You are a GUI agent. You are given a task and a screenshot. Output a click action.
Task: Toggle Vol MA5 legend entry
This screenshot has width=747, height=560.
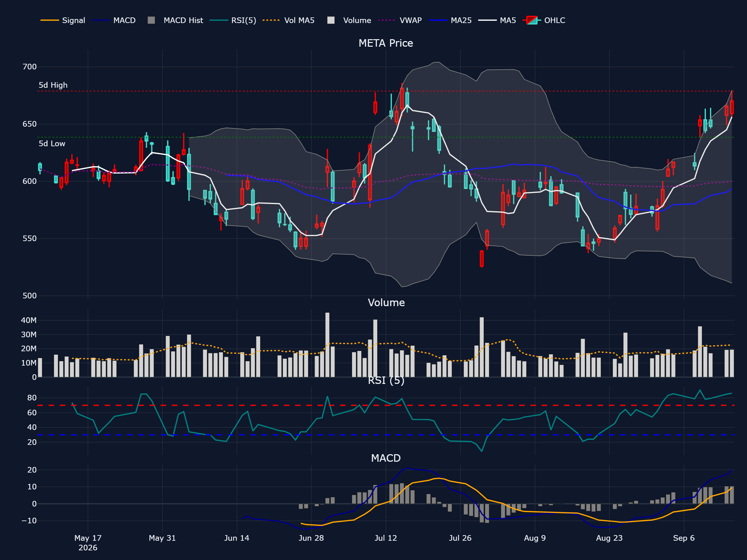point(289,20)
